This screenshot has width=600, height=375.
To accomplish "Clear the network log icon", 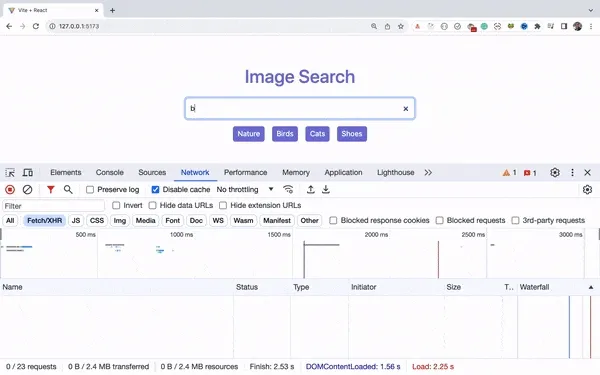I will tap(27, 189).
